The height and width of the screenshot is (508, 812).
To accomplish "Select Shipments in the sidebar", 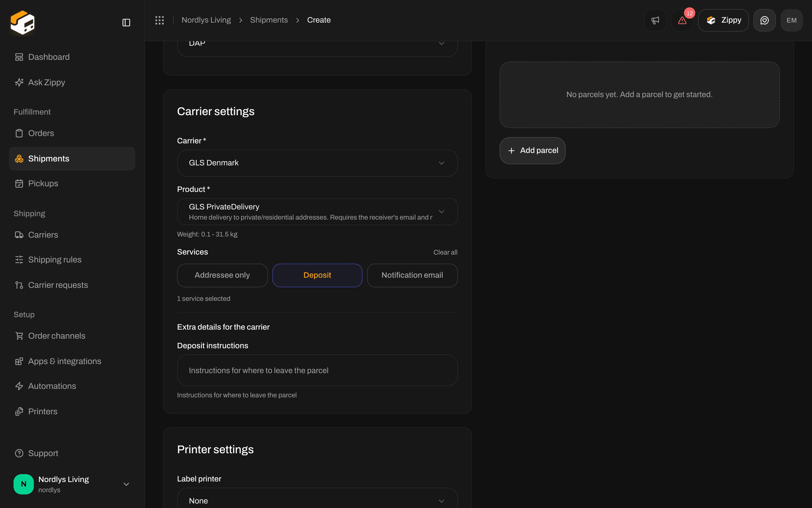I will click(x=72, y=159).
